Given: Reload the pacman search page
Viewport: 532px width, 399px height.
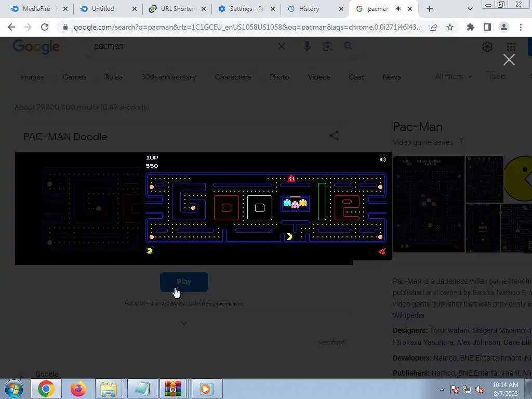Looking at the screenshot, I should coord(45,27).
